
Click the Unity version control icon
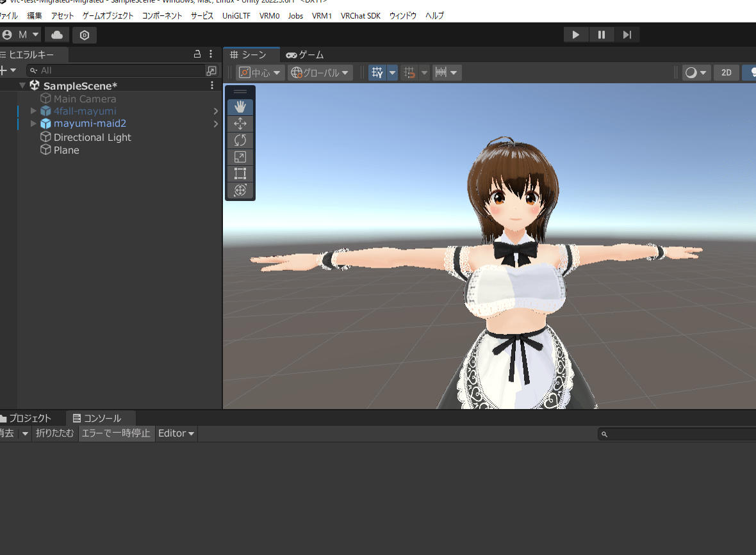pos(85,35)
